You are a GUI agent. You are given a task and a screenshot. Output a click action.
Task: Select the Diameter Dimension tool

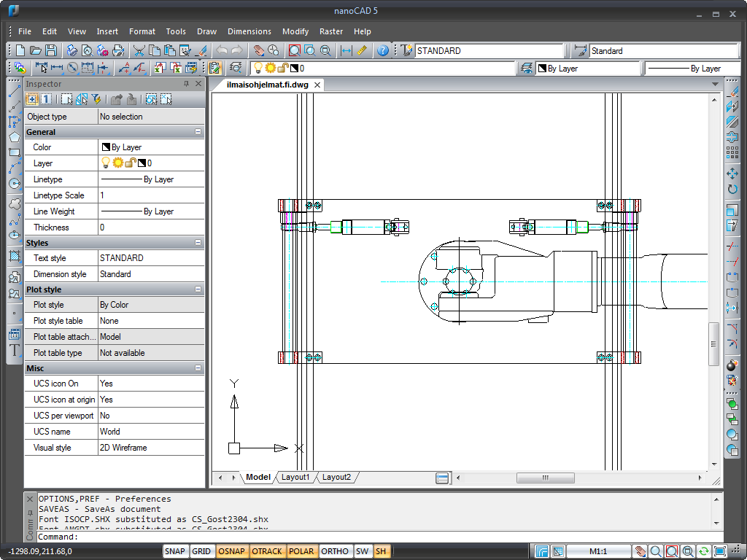coord(72,68)
